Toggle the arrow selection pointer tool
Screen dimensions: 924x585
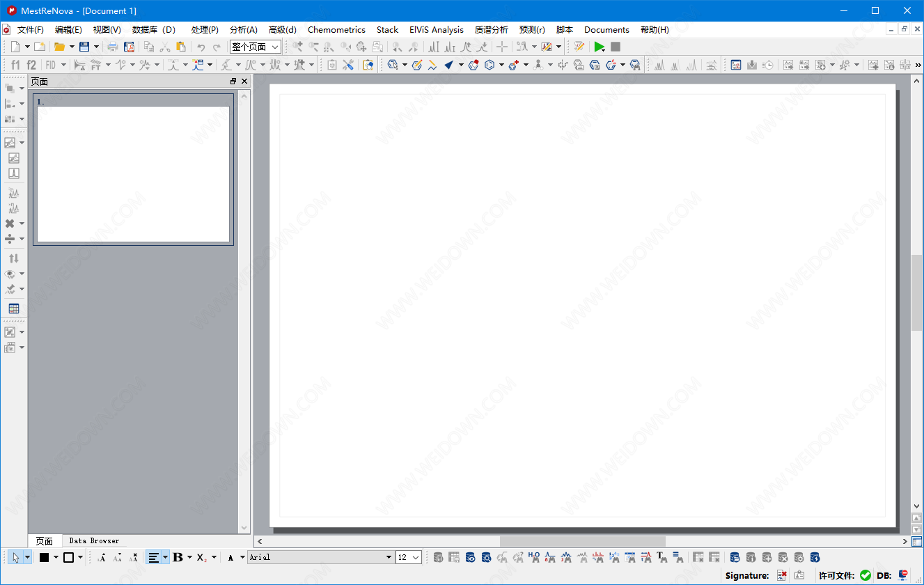(16, 557)
